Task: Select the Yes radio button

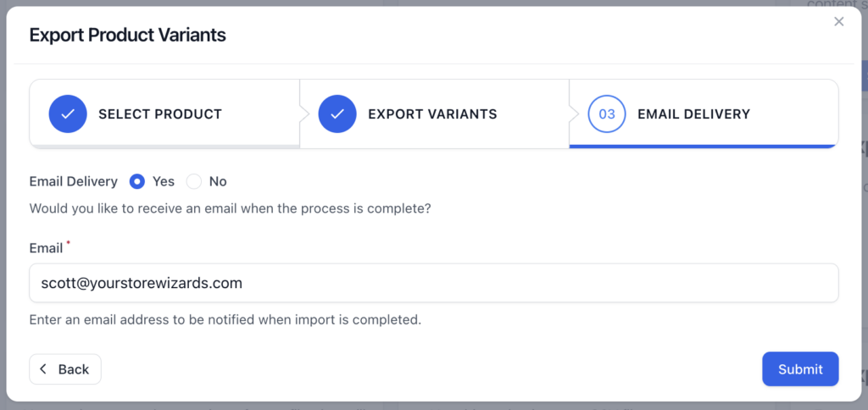Action: pyautogui.click(x=136, y=181)
